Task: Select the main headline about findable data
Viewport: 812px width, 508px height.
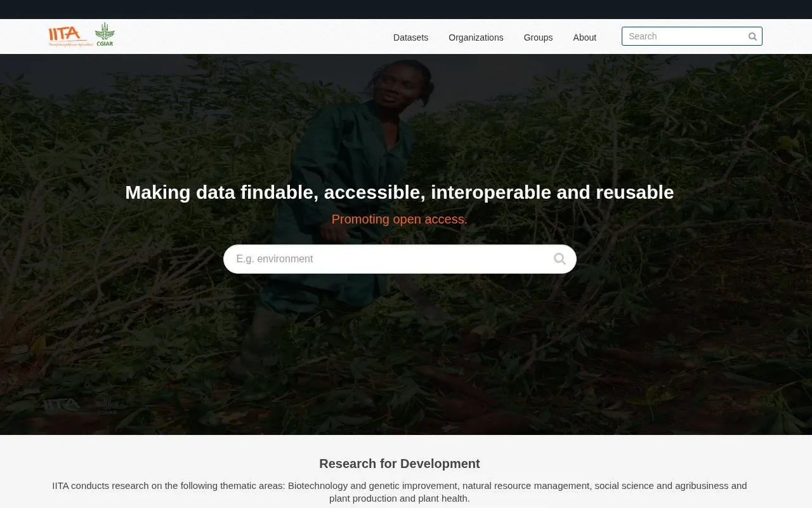Action: (x=400, y=192)
